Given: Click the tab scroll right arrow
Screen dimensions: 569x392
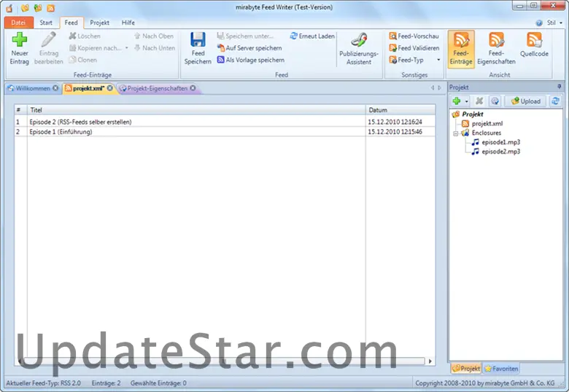Looking at the screenshot, I should click(x=439, y=87).
